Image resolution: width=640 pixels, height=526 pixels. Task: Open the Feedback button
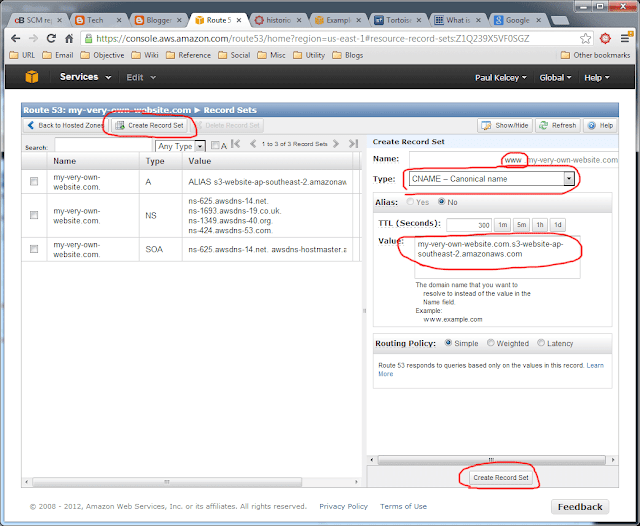click(580, 506)
